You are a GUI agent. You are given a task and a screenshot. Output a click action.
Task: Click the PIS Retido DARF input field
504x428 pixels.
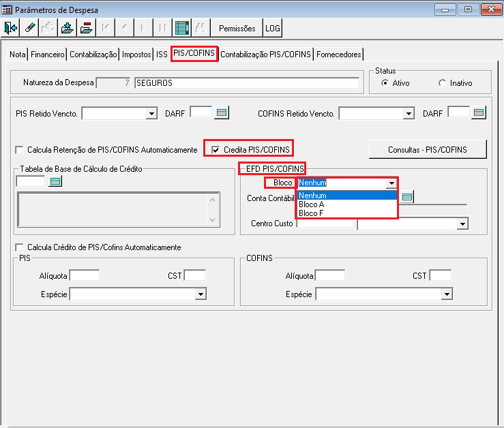coord(201,112)
